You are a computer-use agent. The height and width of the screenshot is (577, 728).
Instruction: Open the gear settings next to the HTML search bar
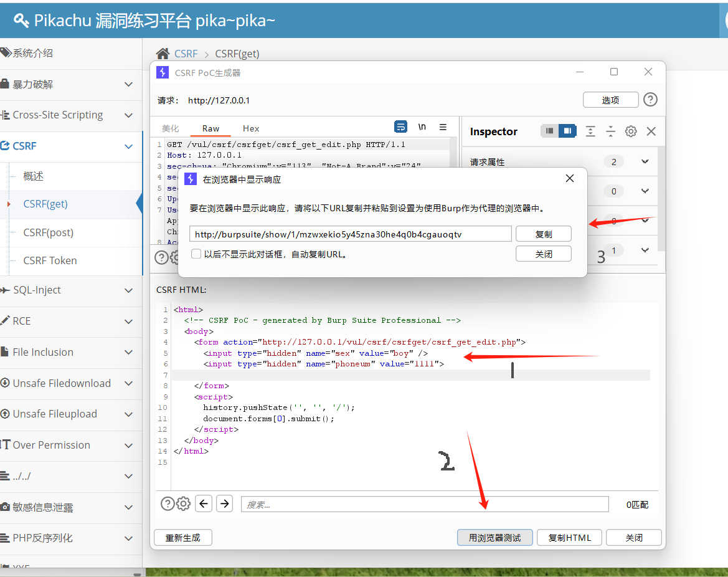(x=184, y=503)
